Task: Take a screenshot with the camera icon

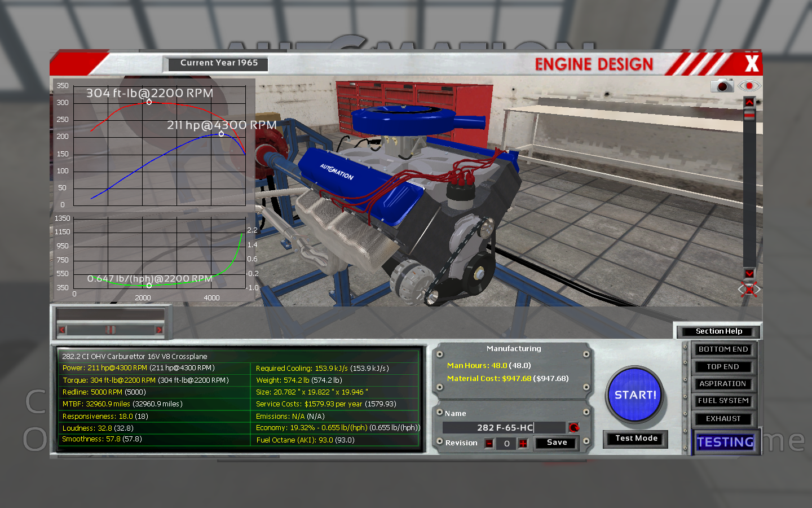Action: pyautogui.click(x=722, y=86)
